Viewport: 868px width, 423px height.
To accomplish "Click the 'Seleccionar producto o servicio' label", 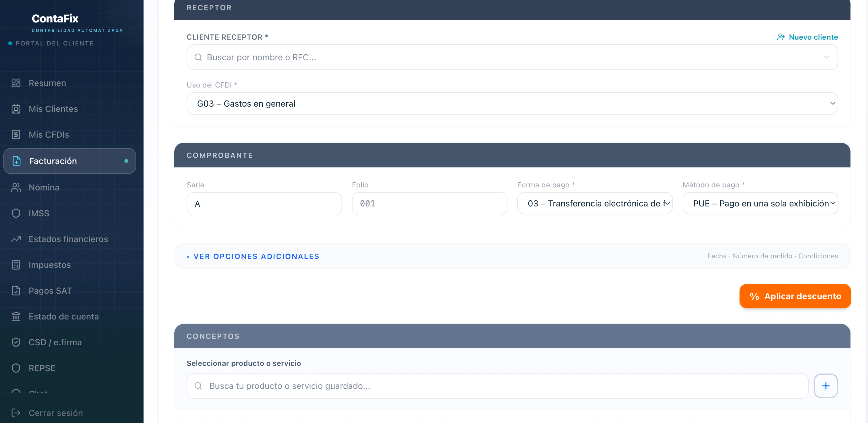I will tap(244, 363).
